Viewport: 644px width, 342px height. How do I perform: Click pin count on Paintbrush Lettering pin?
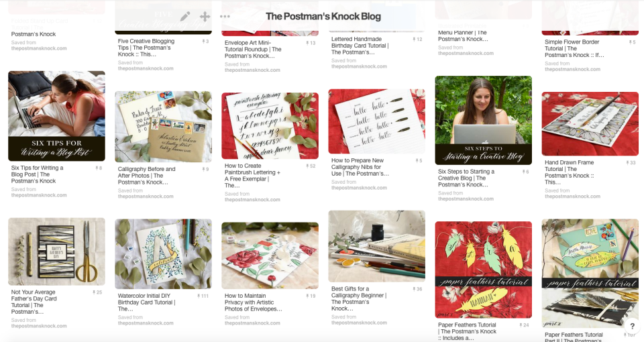311,166
